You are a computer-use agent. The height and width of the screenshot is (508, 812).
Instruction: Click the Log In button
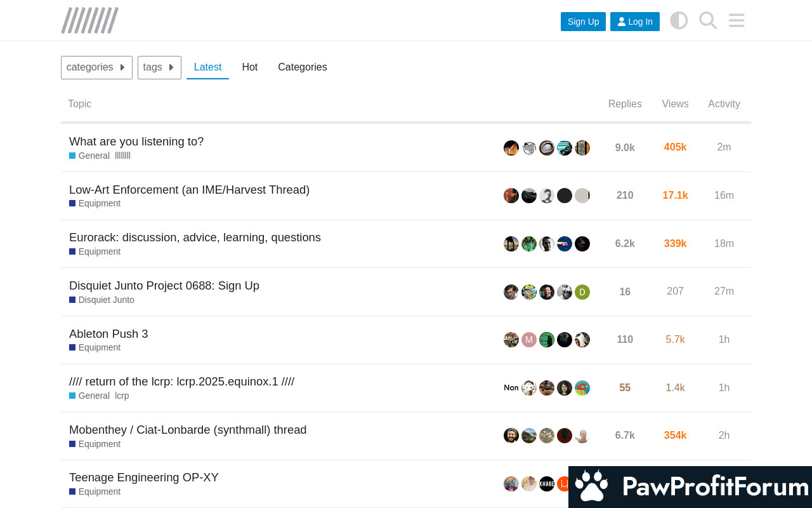[x=635, y=22]
